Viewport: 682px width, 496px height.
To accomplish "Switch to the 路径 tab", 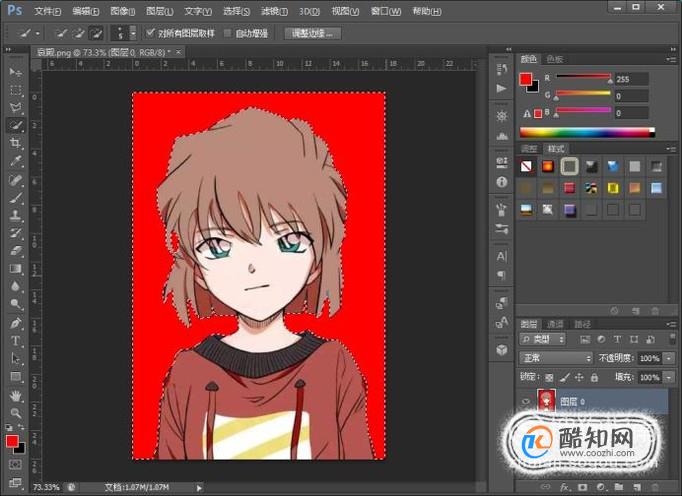I will click(582, 324).
